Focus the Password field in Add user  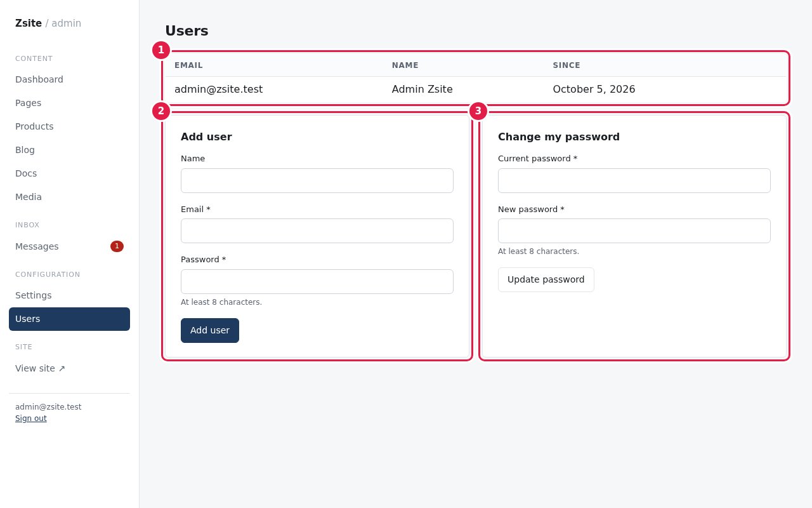317,281
